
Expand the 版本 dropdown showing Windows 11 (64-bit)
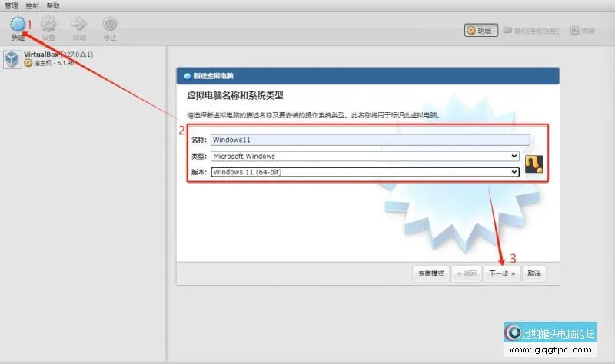(365, 172)
